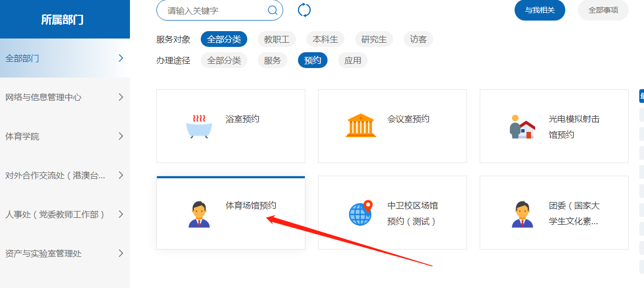This screenshot has width=644, height=288.
Task: Open the globe icon for 中卫校区场馆预约
Action: tap(361, 213)
